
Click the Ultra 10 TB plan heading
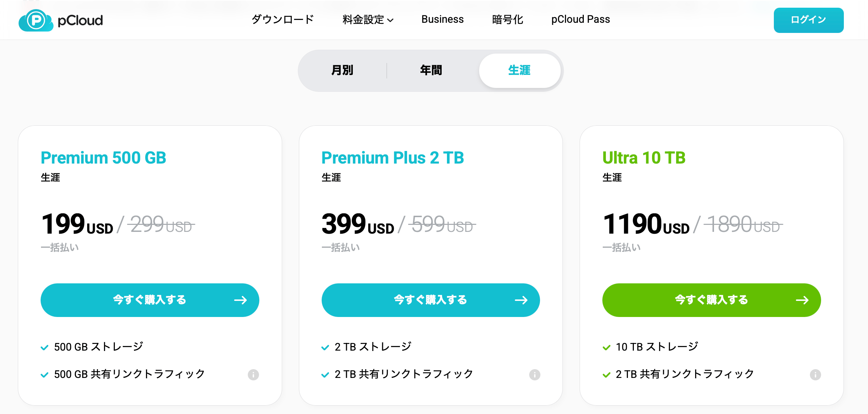(x=644, y=158)
